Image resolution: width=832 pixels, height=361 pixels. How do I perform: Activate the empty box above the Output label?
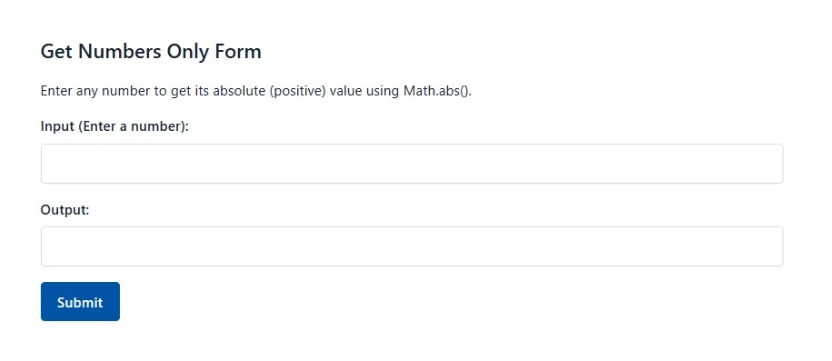[412, 164]
